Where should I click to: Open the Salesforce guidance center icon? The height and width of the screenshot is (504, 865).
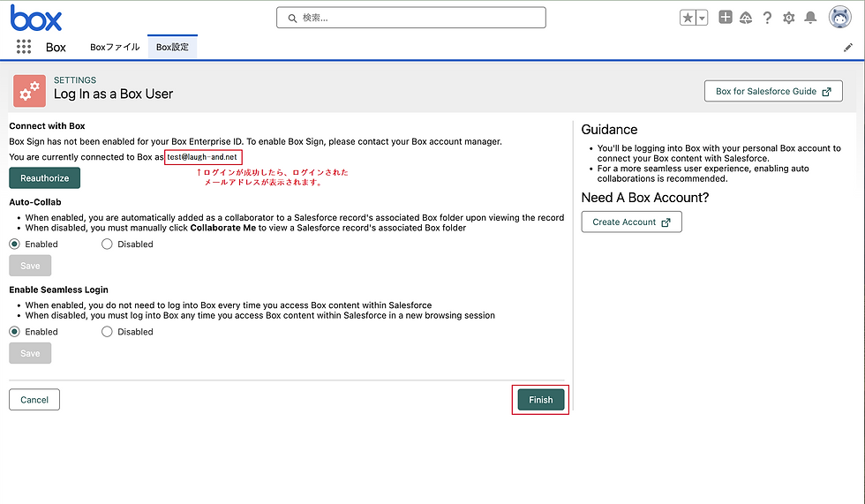746,18
